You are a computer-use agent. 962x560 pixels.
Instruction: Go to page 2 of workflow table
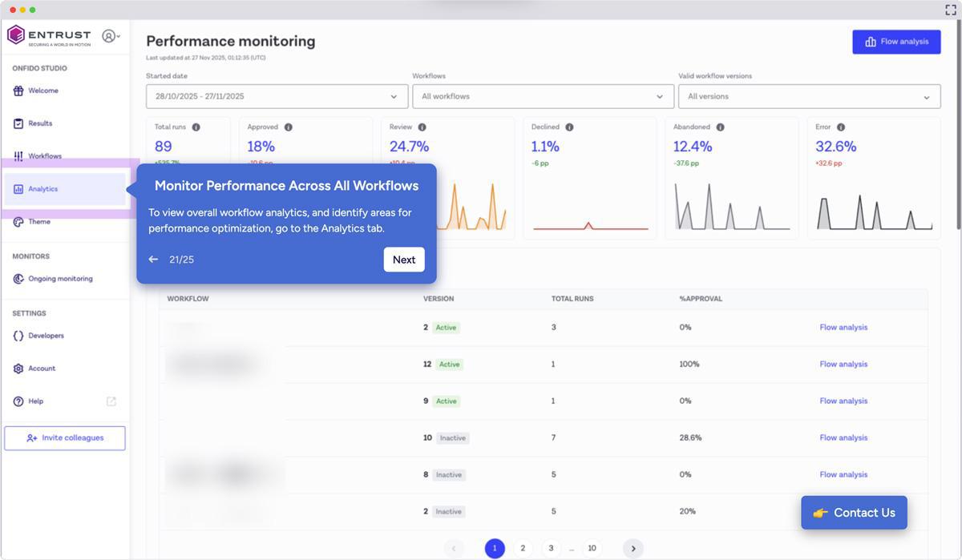tap(523, 548)
